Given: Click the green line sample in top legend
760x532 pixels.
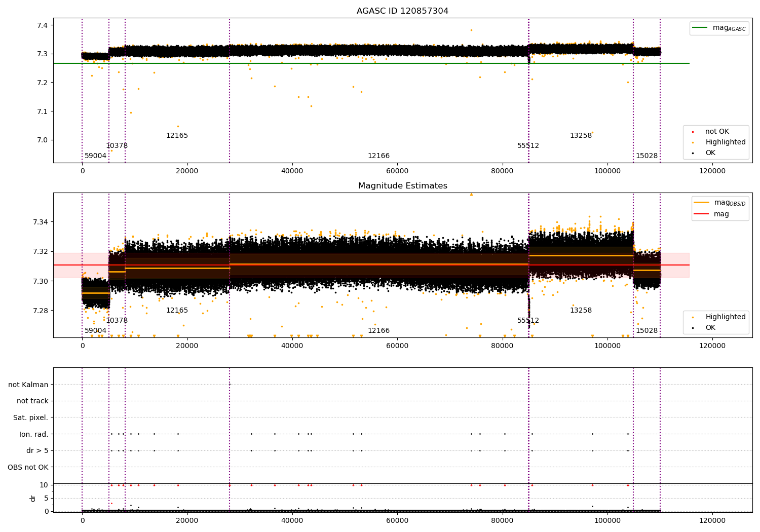Looking at the screenshot, I should click(701, 28).
